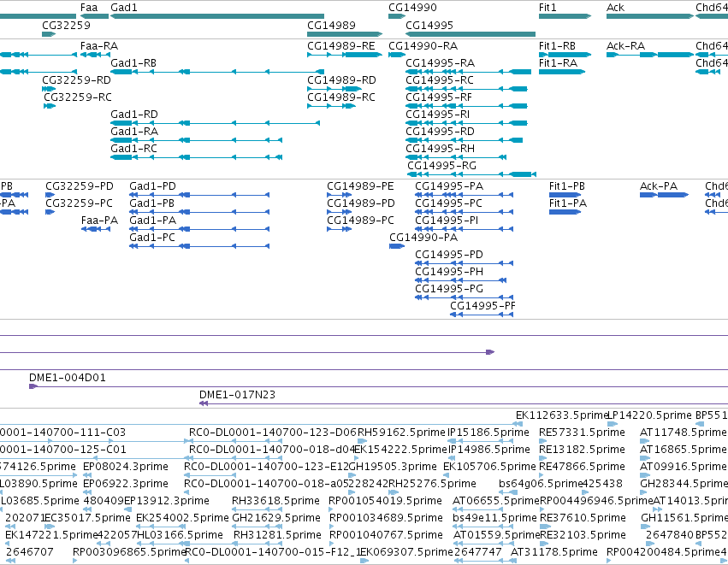Select transcript CG32259-RC
This screenshot has height=565, width=728.
(78, 97)
